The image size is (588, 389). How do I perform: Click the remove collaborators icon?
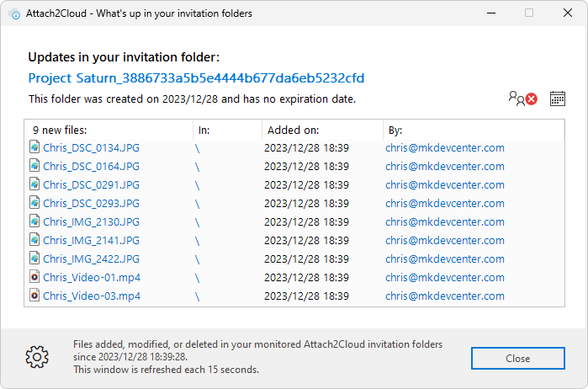522,99
